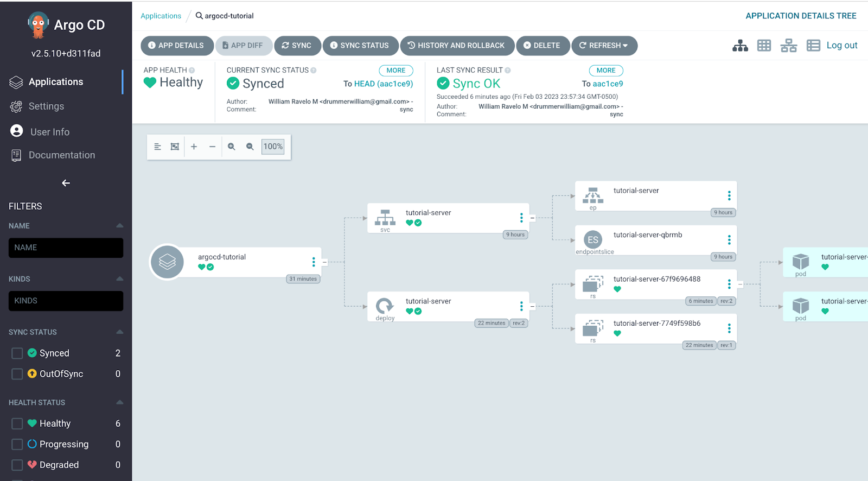Open tutorial-server-7749f598b6 kebab menu
Viewport: 868px width, 481px height.
(x=729, y=328)
